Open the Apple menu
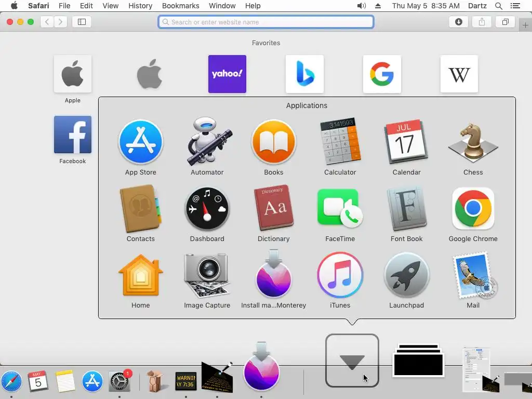 click(14, 6)
